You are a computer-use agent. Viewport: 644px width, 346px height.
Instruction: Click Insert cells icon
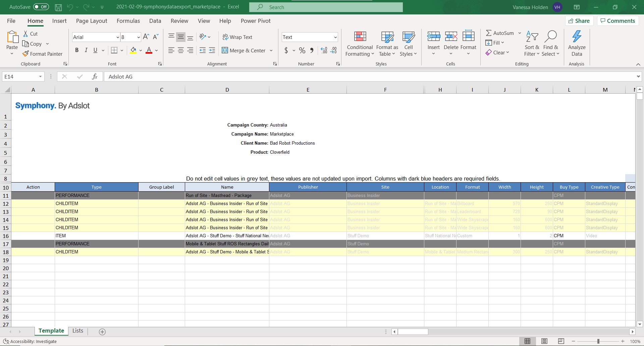pyautogui.click(x=434, y=36)
